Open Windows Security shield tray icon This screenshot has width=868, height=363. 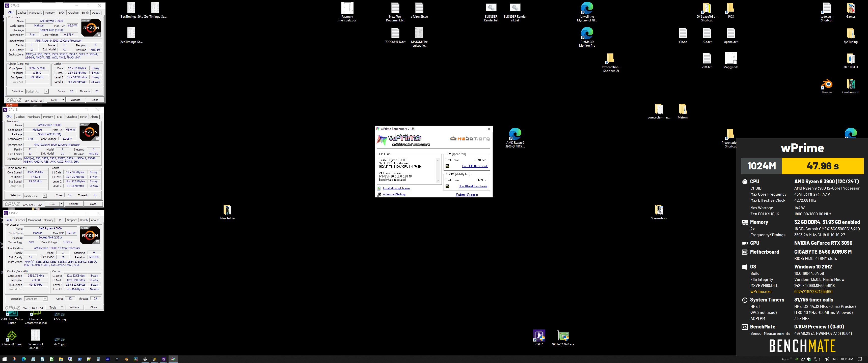click(809, 359)
